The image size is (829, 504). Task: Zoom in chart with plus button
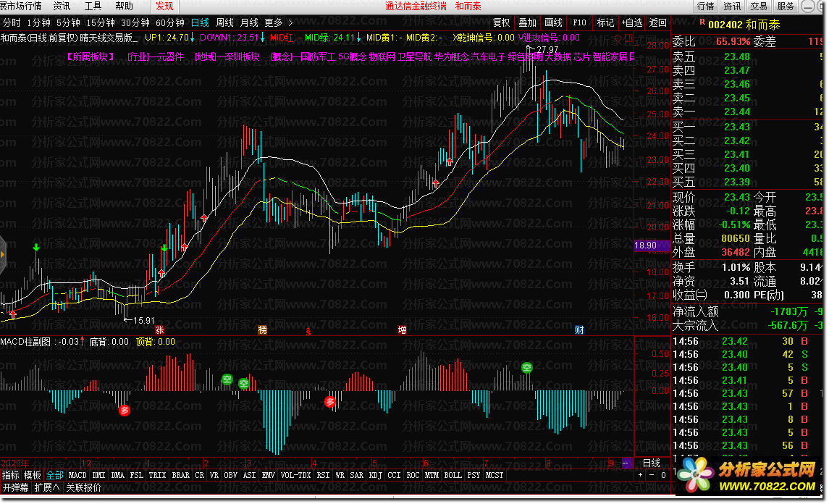tap(640, 475)
